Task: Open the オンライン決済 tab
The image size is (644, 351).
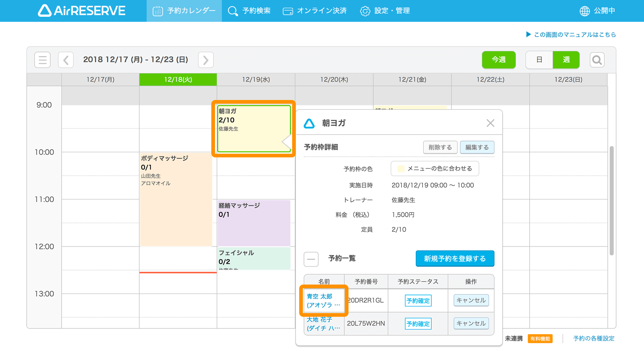Action: click(315, 11)
